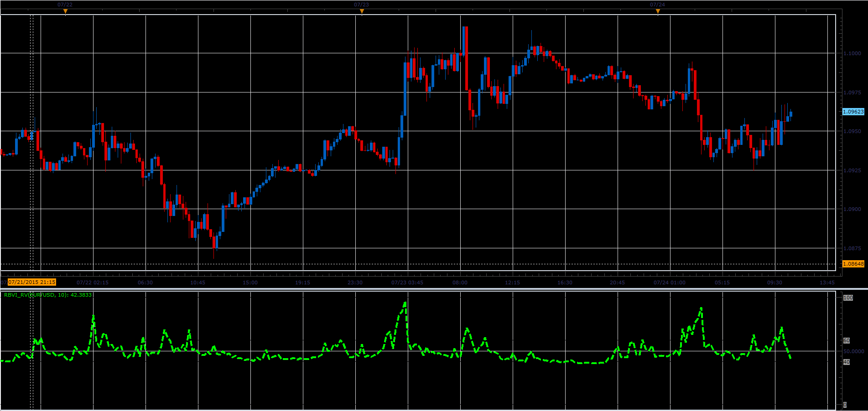The width and height of the screenshot is (868, 411).
Task: Click the indicator scale level 100
Action: [848, 298]
